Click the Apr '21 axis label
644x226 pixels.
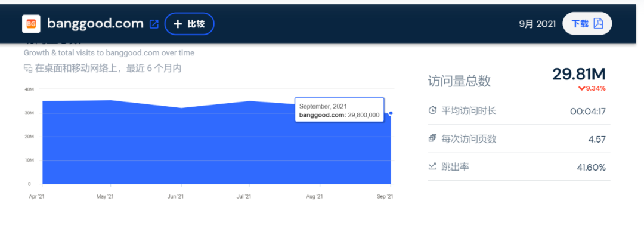pos(36,197)
